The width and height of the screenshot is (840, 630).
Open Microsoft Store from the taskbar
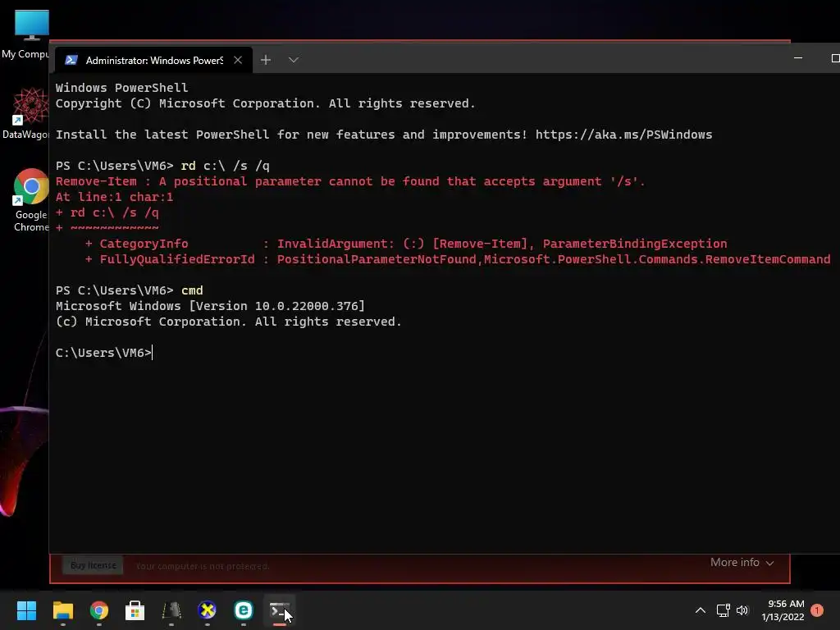click(x=135, y=610)
